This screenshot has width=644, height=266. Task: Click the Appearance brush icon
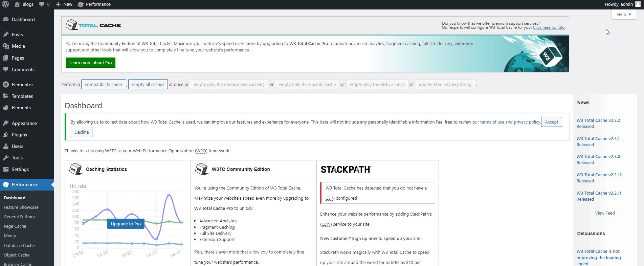(6, 123)
